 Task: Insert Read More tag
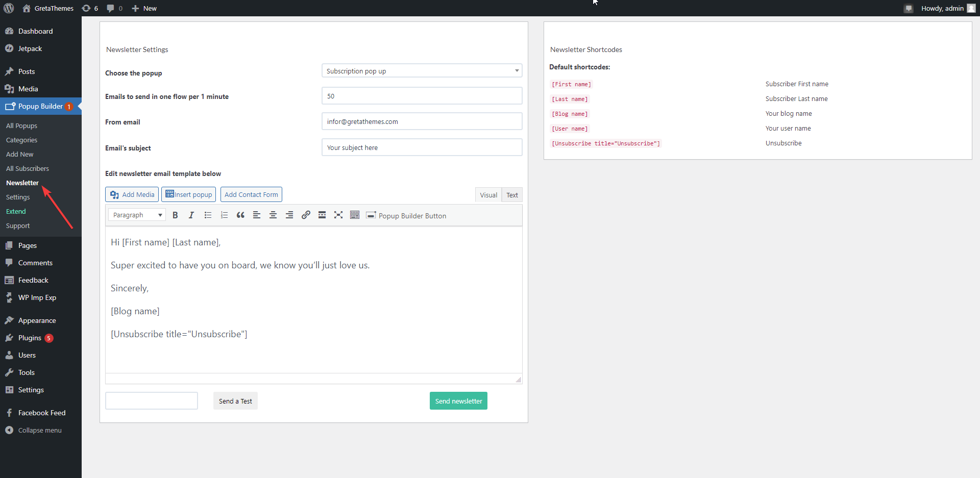click(x=322, y=215)
